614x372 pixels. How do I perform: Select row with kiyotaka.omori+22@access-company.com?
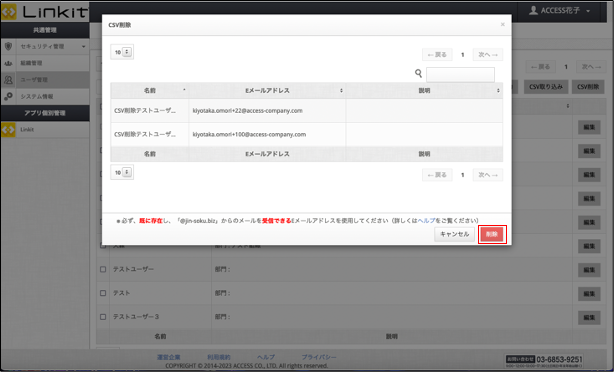[x=307, y=110]
